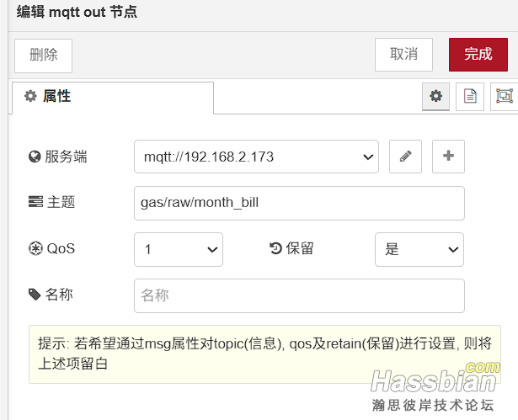Click the tag icon beside 名称

pyautogui.click(x=35, y=295)
